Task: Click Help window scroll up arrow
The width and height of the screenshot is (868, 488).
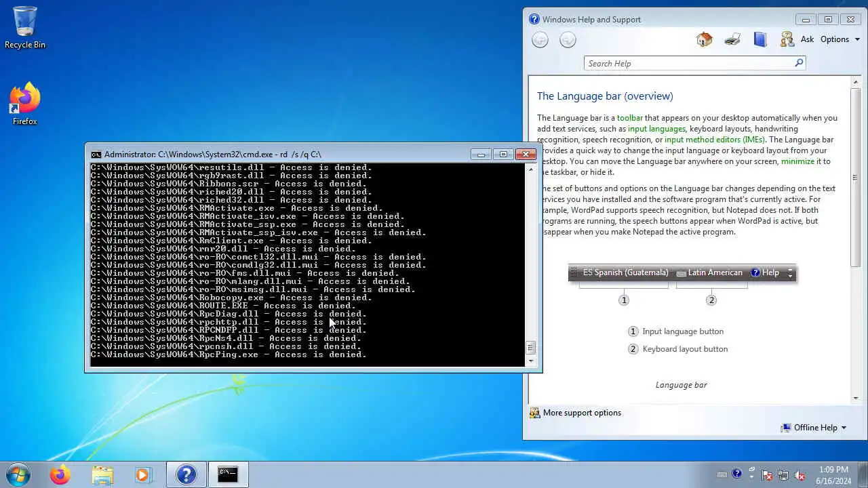Action: (x=856, y=81)
